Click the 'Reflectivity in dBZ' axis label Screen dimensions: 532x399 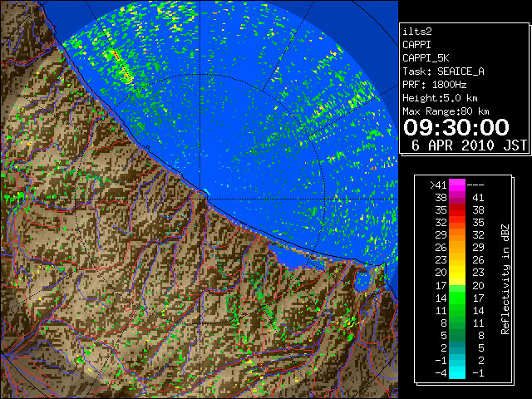(x=505, y=279)
